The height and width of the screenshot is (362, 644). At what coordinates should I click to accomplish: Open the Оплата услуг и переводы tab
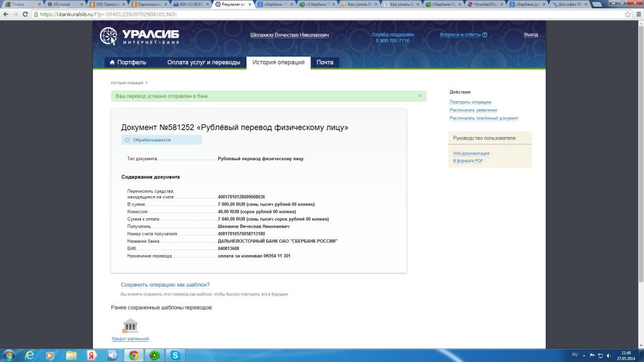203,62
